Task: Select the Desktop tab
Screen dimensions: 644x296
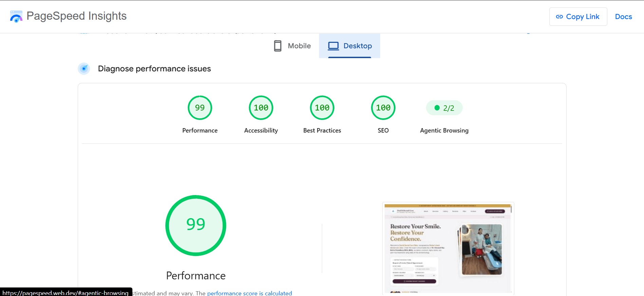Action: click(350, 46)
